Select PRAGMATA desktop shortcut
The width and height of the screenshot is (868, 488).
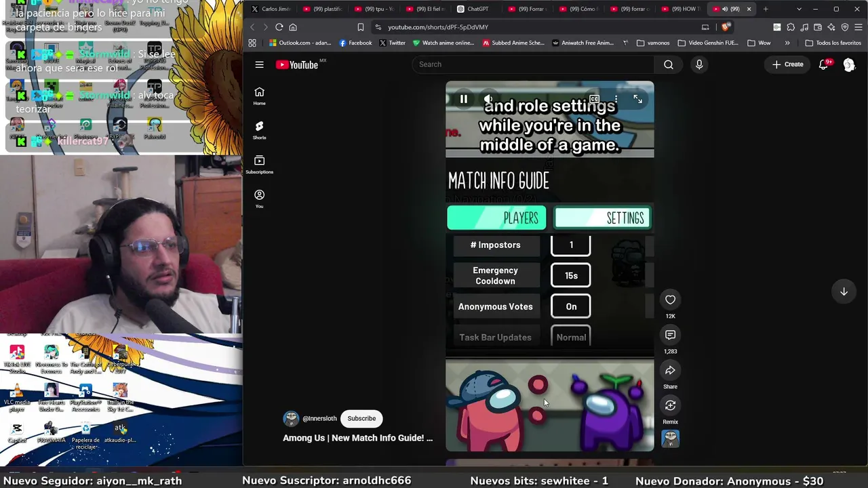[x=51, y=432]
